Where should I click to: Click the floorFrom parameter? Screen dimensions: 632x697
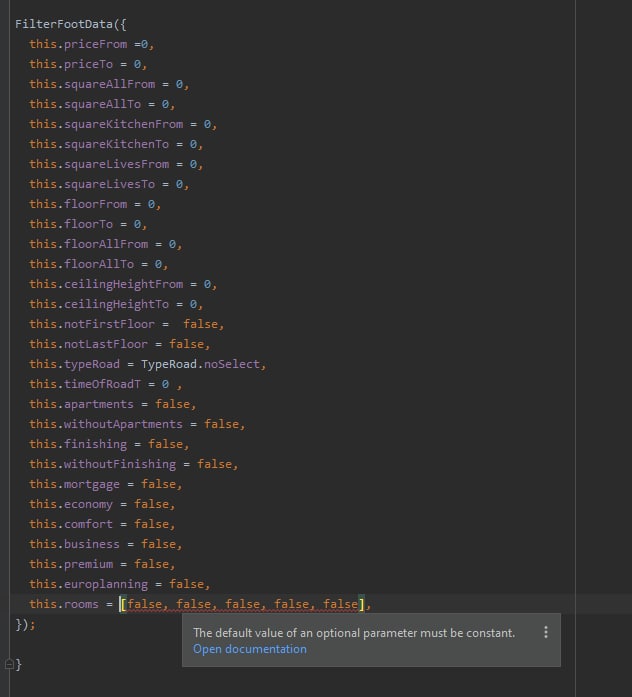pos(96,204)
